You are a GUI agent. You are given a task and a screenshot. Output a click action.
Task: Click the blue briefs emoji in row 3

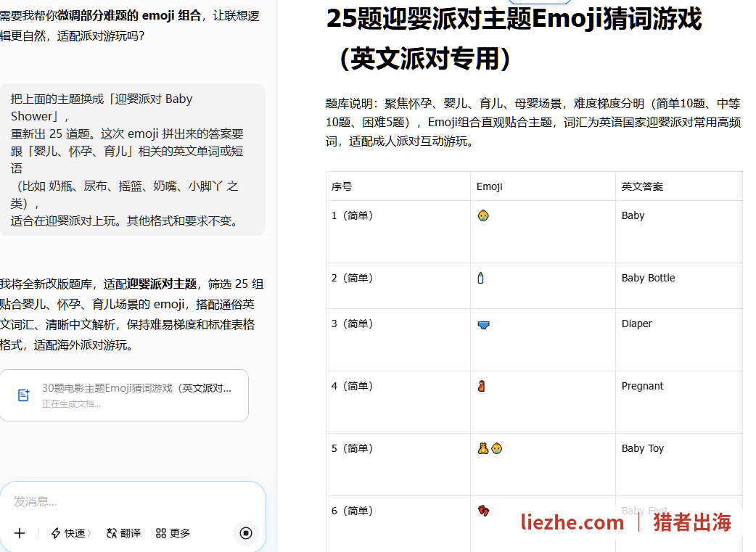[484, 325]
